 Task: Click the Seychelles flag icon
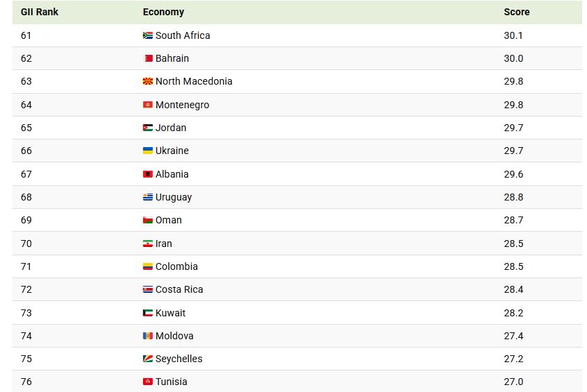tap(147, 359)
